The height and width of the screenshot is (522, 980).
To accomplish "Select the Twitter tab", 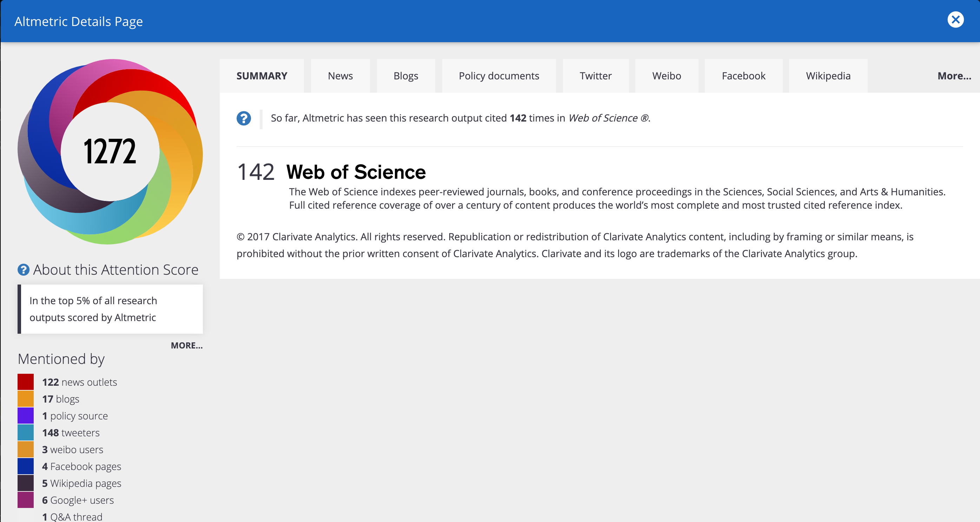I will [595, 76].
